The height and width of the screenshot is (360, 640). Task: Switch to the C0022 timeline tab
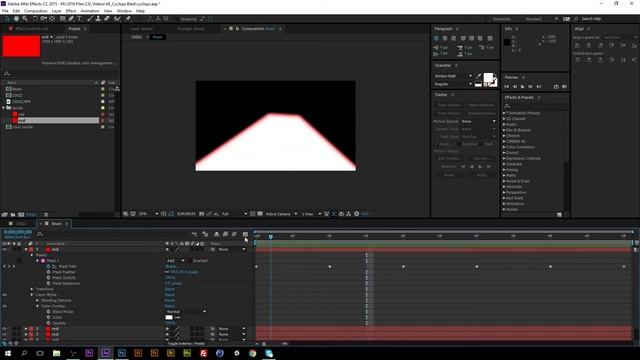tap(21, 224)
